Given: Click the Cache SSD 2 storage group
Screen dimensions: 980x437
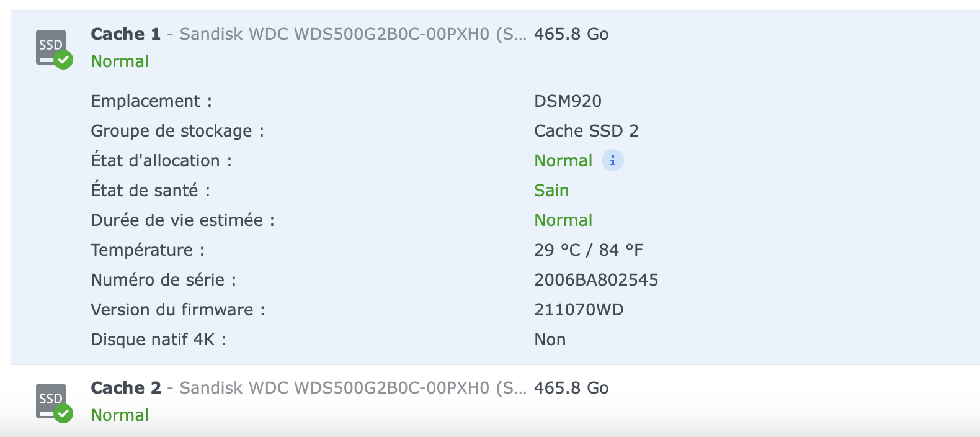Looking at the screenshot, I should [x=586, y=131].
